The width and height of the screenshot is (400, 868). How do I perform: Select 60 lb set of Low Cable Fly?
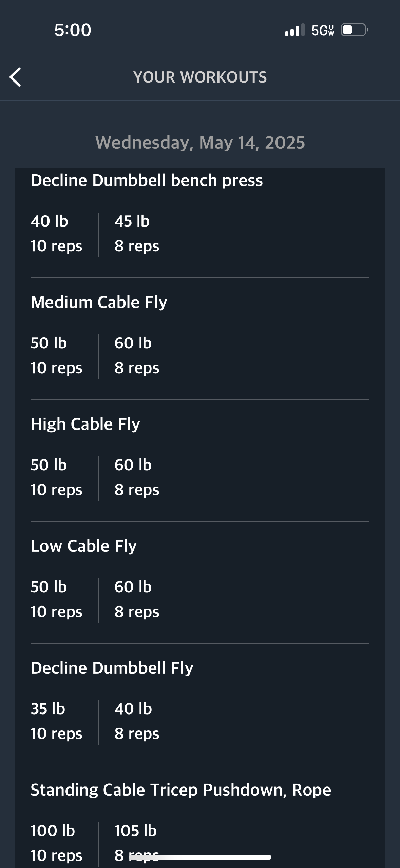click(137, 599)
